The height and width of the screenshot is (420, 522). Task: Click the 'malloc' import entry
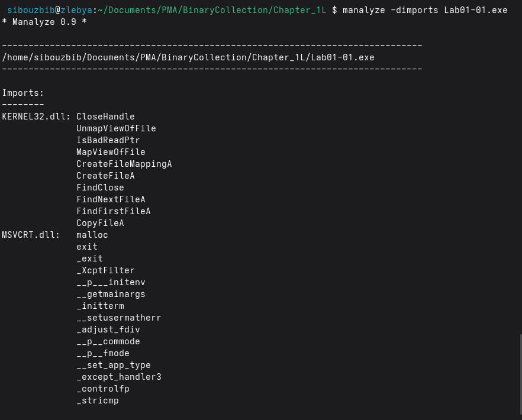click(92, 235)
